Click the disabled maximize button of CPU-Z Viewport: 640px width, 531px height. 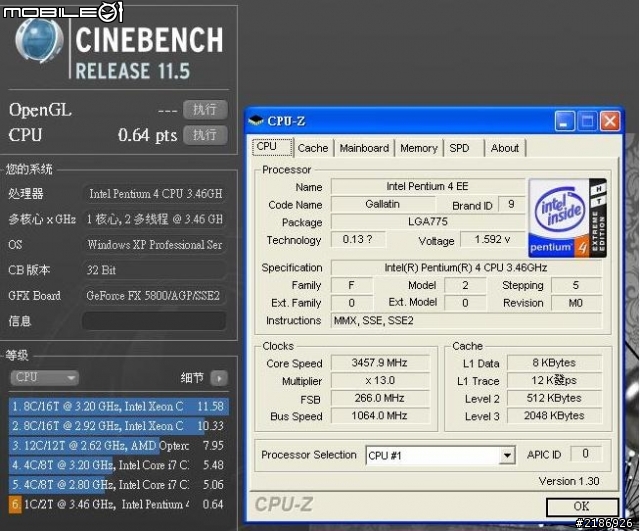[x=588, y=121]
